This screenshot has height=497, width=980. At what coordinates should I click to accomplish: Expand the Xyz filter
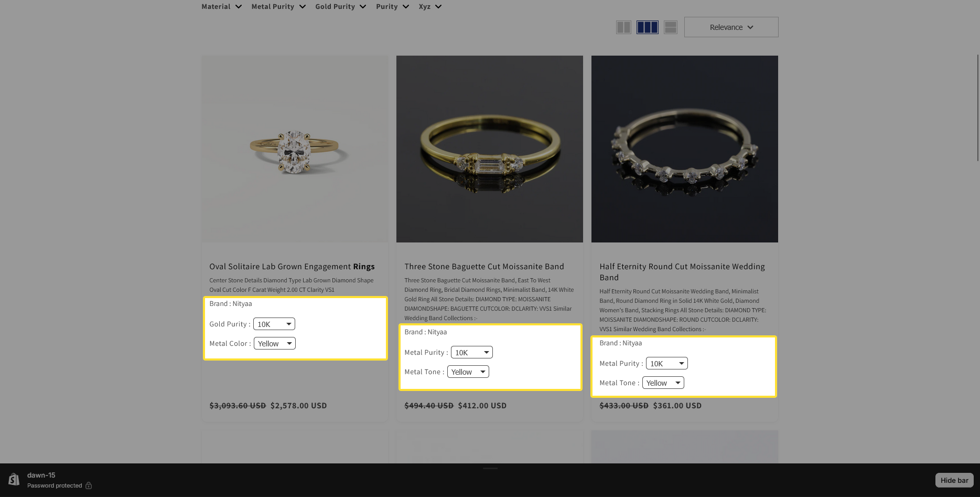pos(430,7)
